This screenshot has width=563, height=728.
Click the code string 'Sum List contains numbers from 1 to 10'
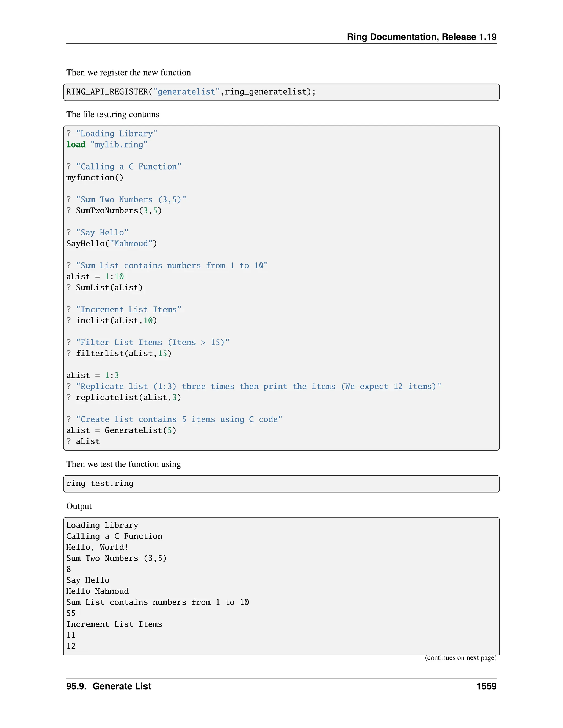[x=172, y=266]
